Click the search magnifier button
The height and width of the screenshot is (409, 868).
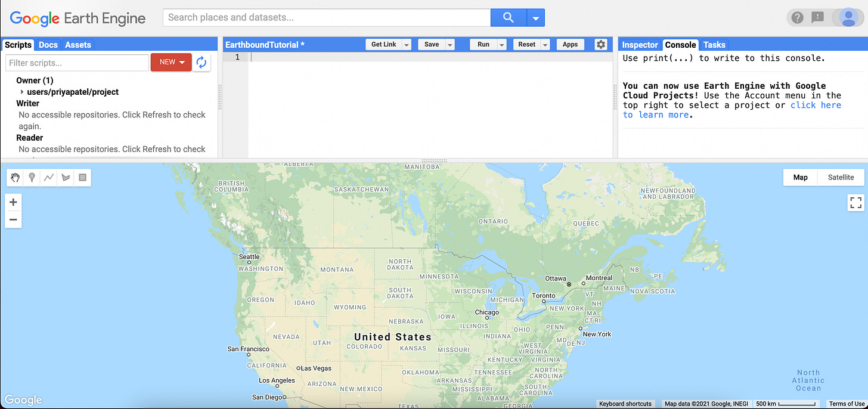509,17
